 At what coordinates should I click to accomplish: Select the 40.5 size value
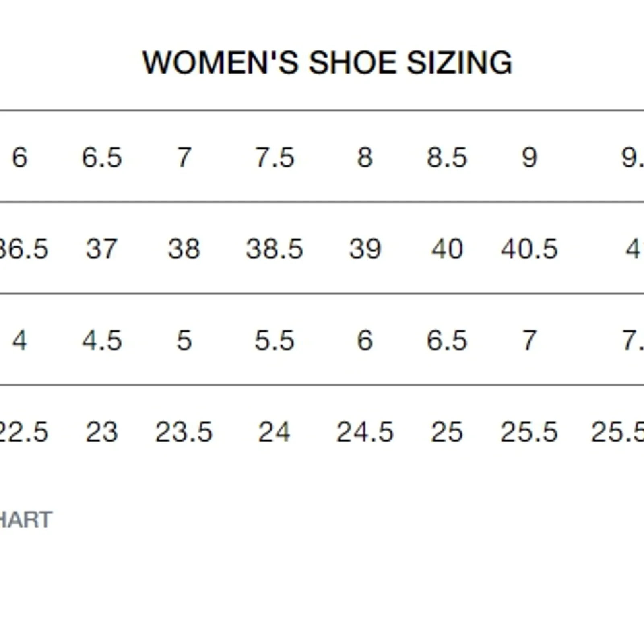(529, 249)
